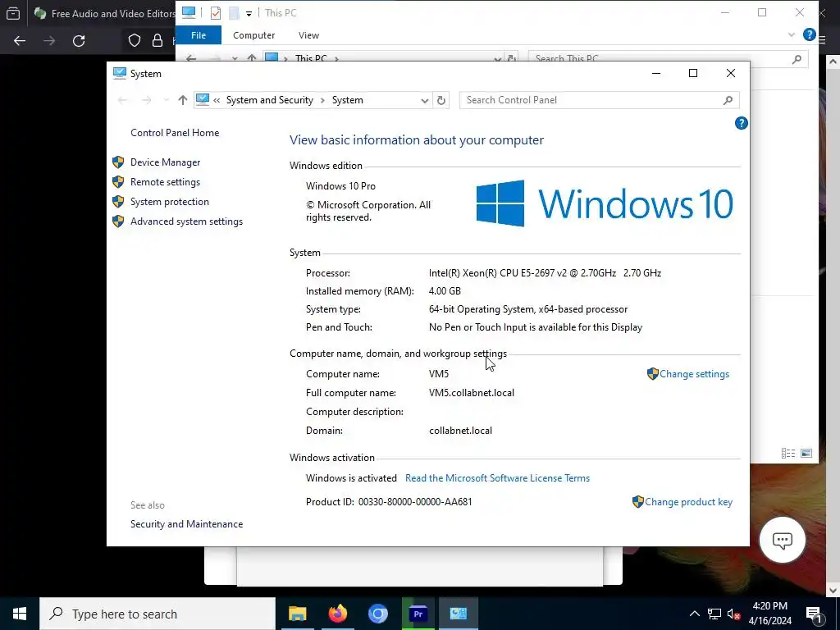Screen dimensions: 840x630
Task: Click the Up arrow in System window
Action: [183, 100]
